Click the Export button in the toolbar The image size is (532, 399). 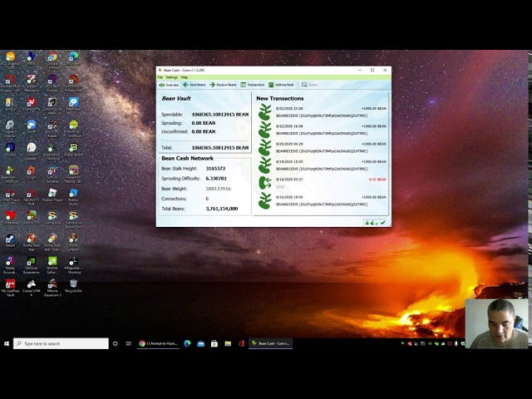[309, 85]
